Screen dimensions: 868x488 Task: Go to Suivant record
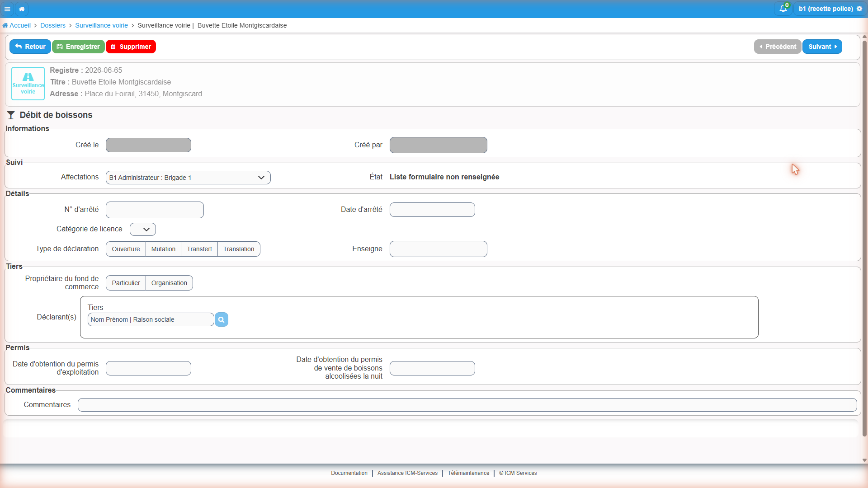822,47
